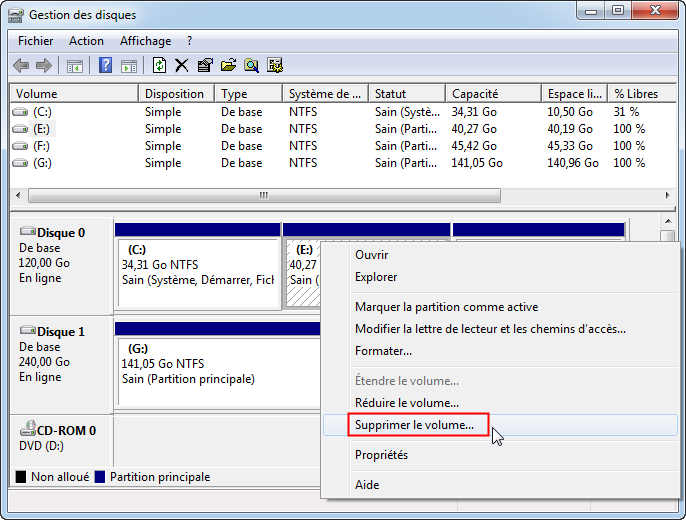Click the blue Partition principale legend swatch
Screen dimensions: 686x520
coord(100,477)
